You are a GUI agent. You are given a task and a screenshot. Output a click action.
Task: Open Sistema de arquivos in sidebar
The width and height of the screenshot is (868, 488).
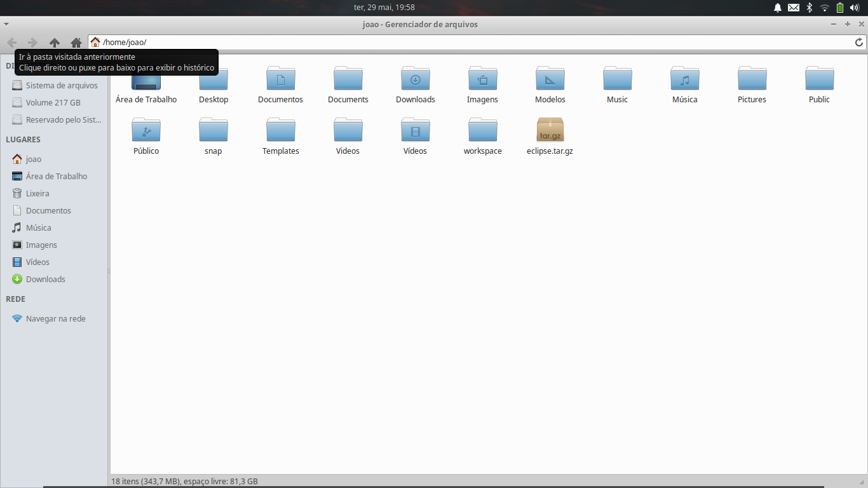(55, 85)
